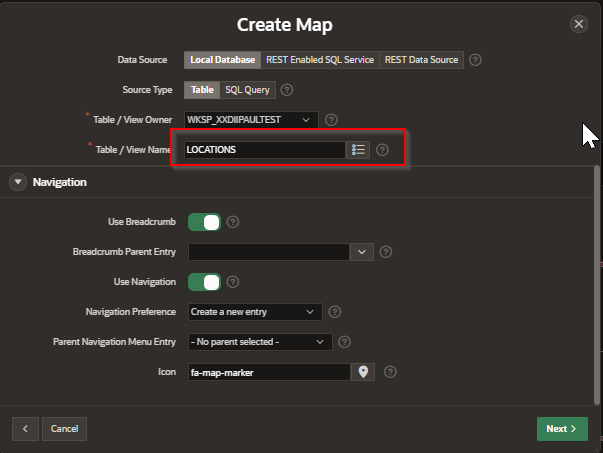Open help for Table / View Owner
Image resolution: width=603 pixels, height=453 pixels.
click(x=331, y=120)
